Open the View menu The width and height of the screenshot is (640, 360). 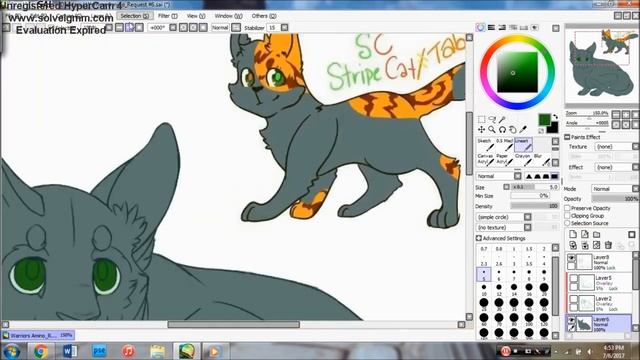click(196, 16)
